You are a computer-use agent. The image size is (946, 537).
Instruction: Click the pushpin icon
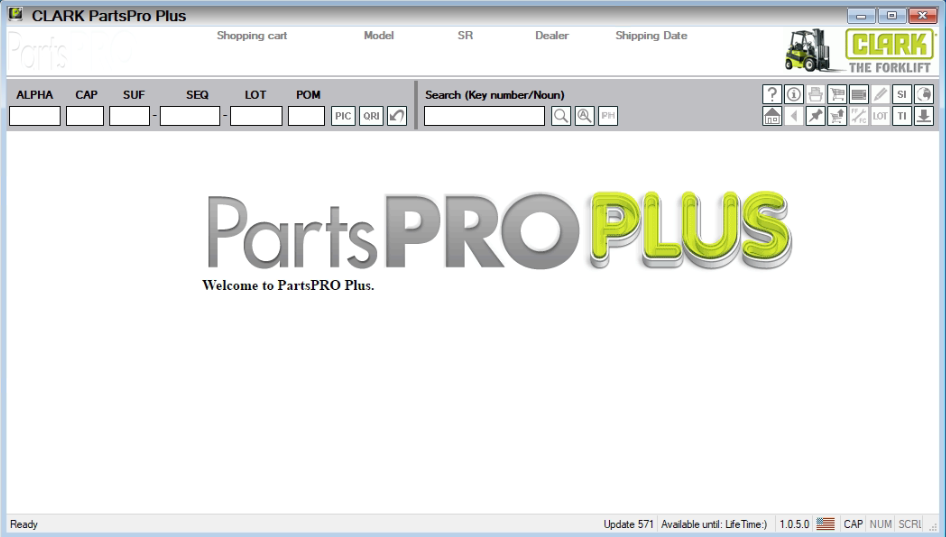point(815,116)
